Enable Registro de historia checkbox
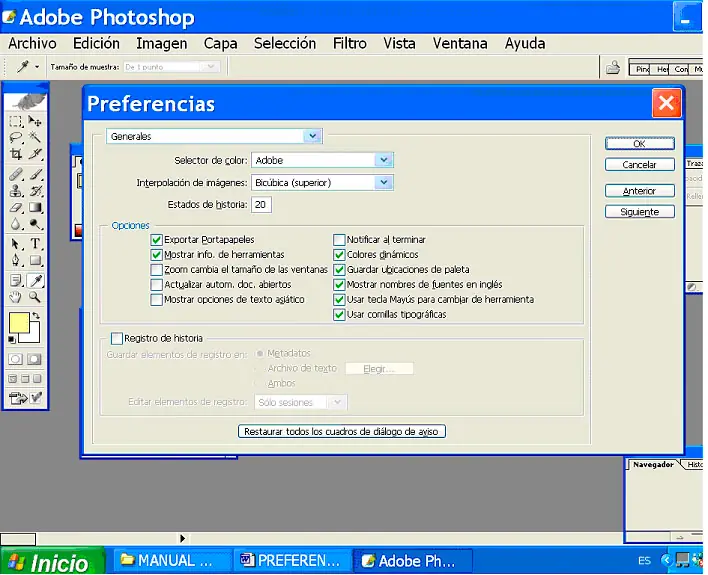 point(116,338)
